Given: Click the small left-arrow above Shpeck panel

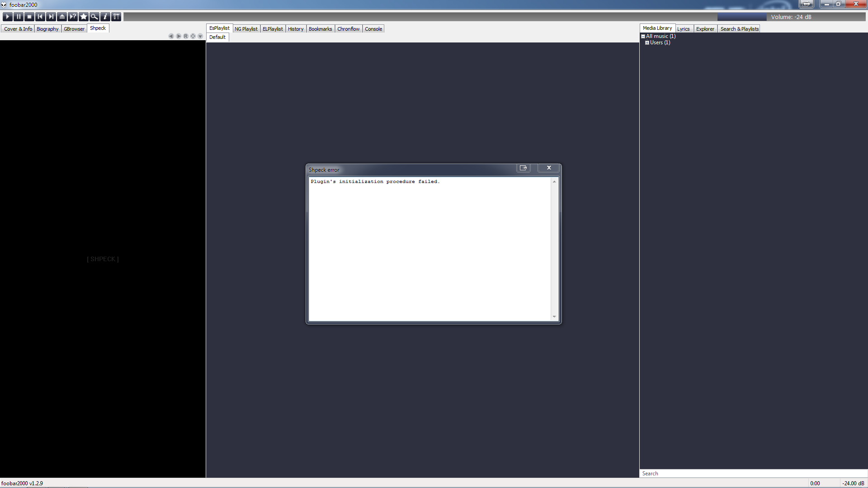Looking at the screenshot, I should 171,36.
